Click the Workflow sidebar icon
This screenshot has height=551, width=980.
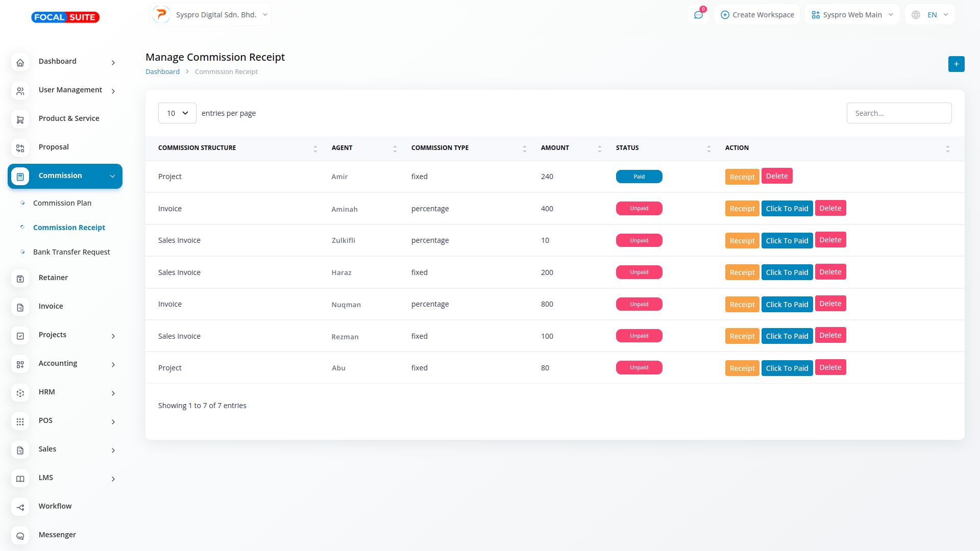pyautogui.click(x=20, y=507)
